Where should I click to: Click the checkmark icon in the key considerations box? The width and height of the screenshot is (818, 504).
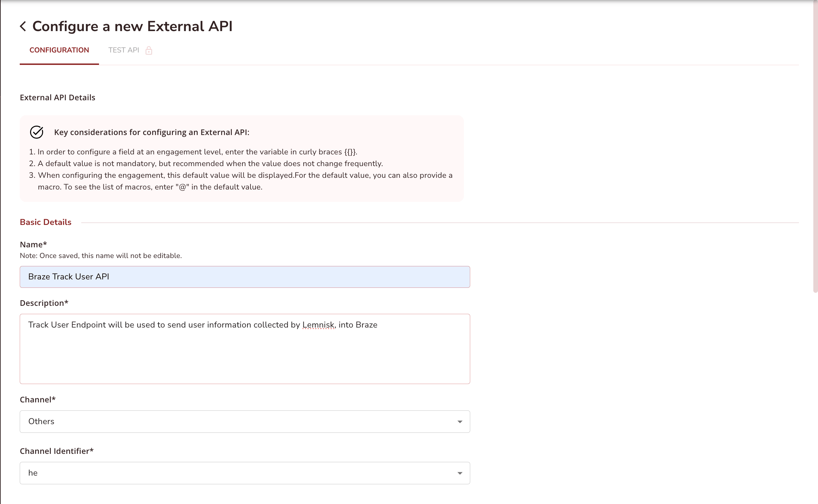tap(36, 132)
